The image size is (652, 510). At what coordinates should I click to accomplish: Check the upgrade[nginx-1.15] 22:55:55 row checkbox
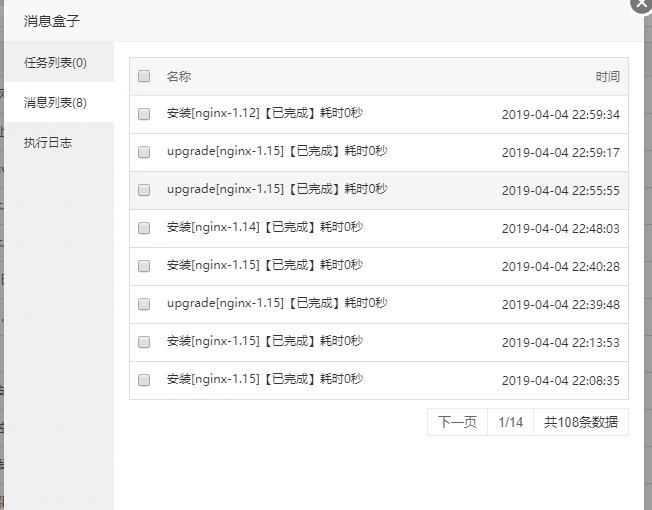tap(144, 190)
